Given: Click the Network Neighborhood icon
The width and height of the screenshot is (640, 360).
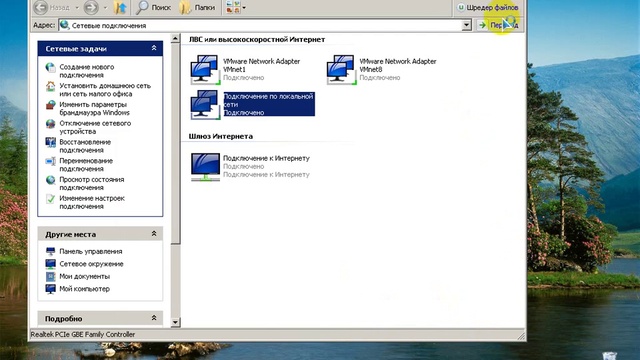Looking at the screenshot, I should coord(51,264).
